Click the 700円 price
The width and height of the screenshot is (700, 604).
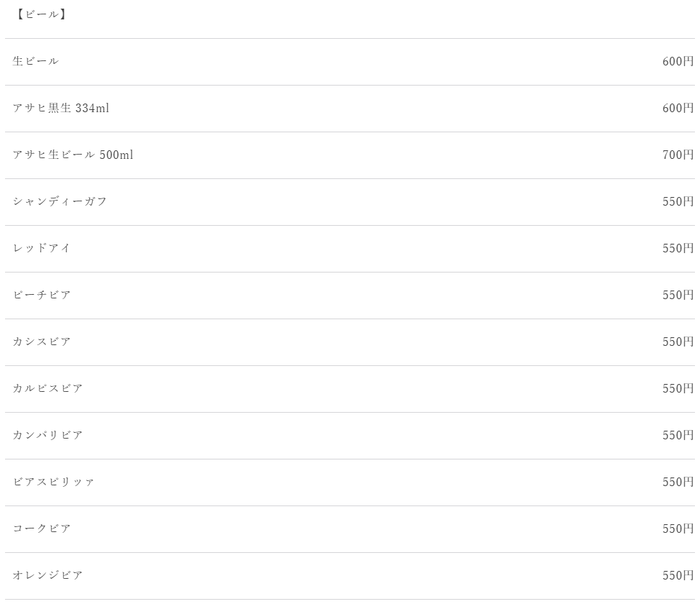(x=678, y=155)
